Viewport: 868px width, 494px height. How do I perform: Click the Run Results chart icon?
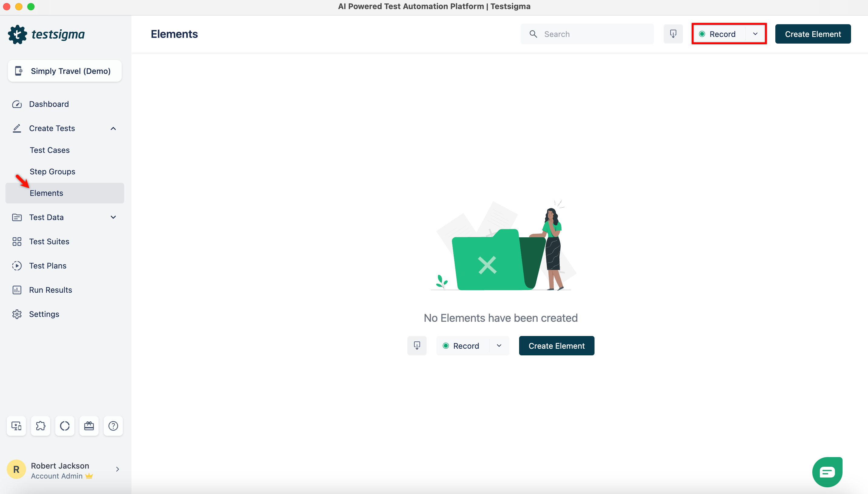17,290
